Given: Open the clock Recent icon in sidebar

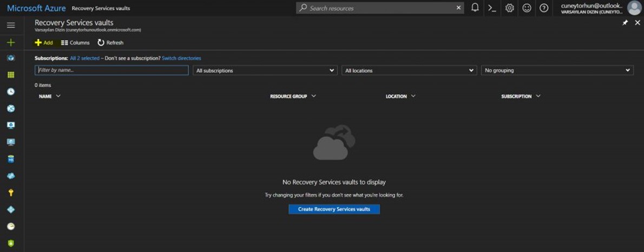Looking at the screenshot, I should coord(11,92).
